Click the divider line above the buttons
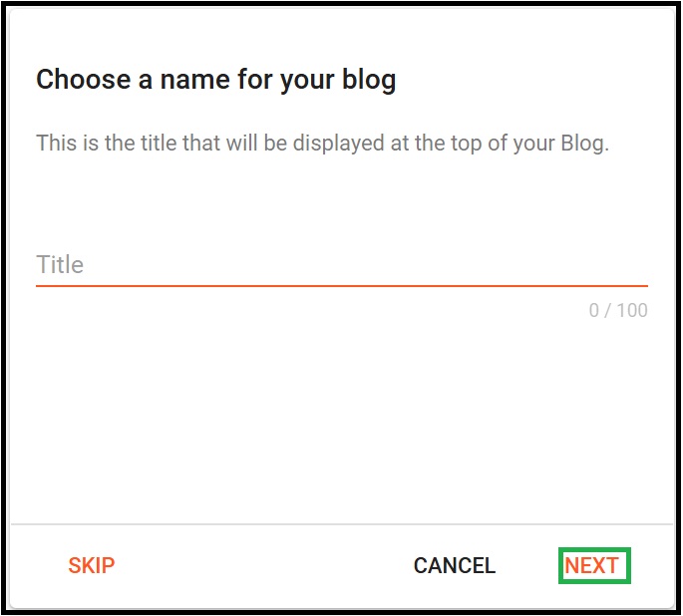 point(341,524)
